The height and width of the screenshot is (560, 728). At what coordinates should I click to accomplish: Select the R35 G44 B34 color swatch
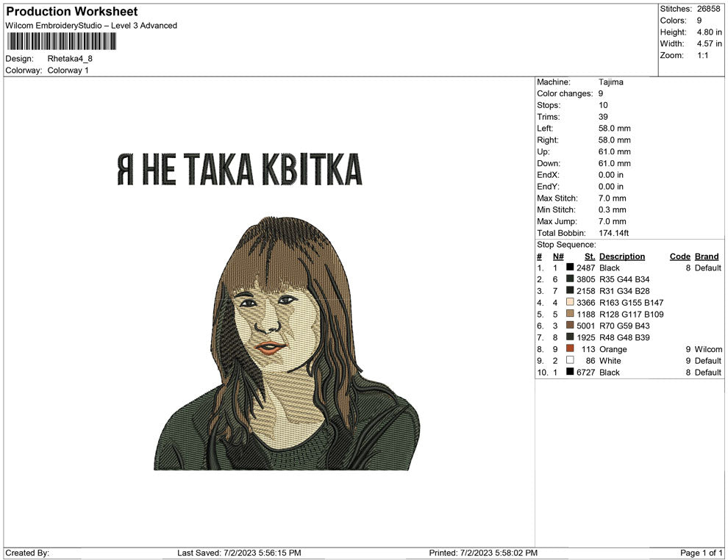[570, 280]
